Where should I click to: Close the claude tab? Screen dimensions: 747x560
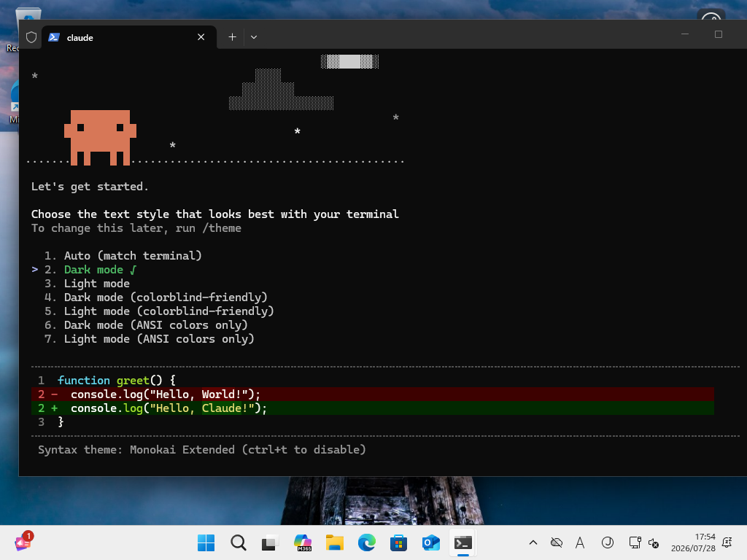[201, 37]
